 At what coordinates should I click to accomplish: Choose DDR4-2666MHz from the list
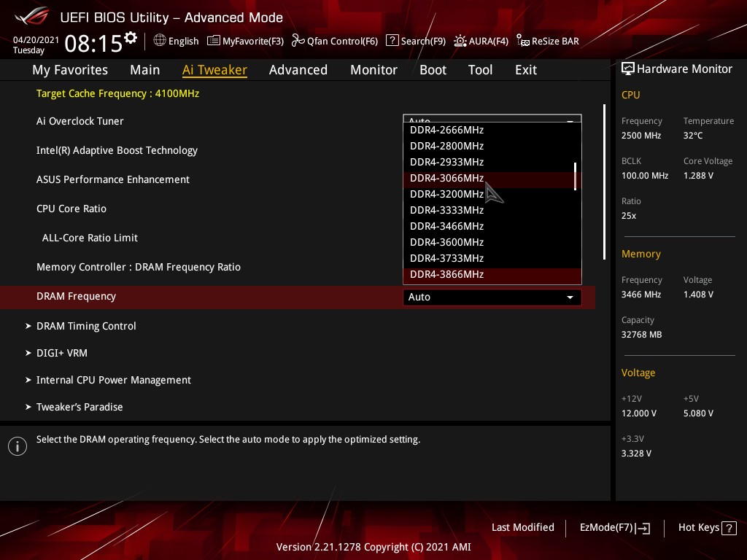(492, 130)
